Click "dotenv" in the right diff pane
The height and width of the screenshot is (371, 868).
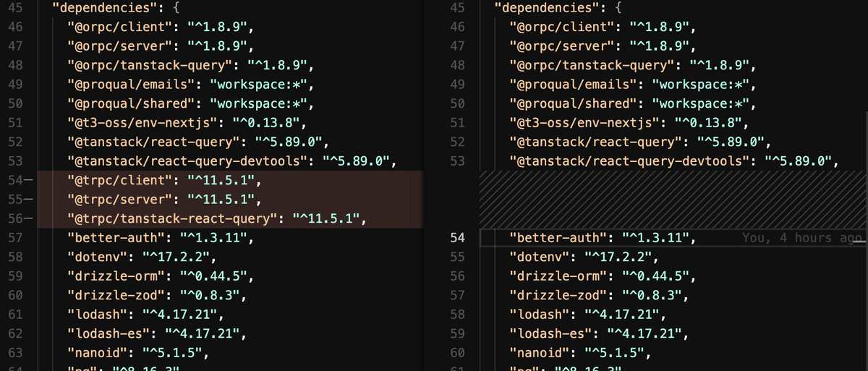541,257
